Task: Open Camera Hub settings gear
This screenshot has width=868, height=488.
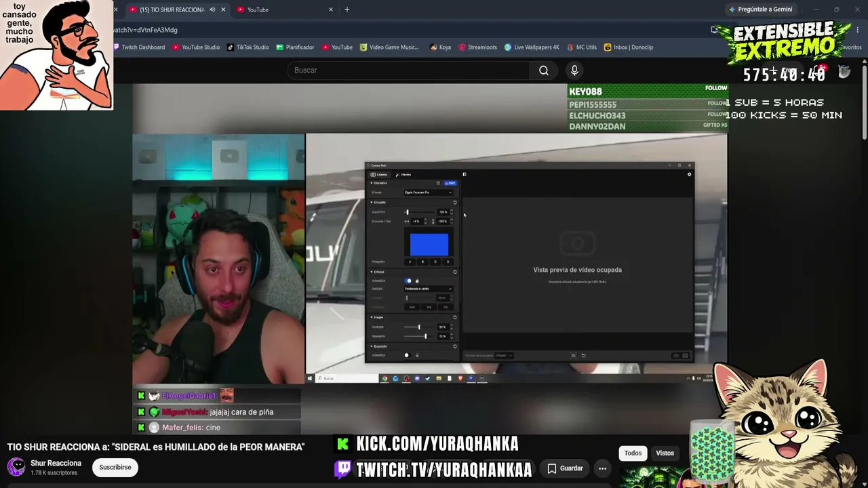Action: [x=689, y=174]
